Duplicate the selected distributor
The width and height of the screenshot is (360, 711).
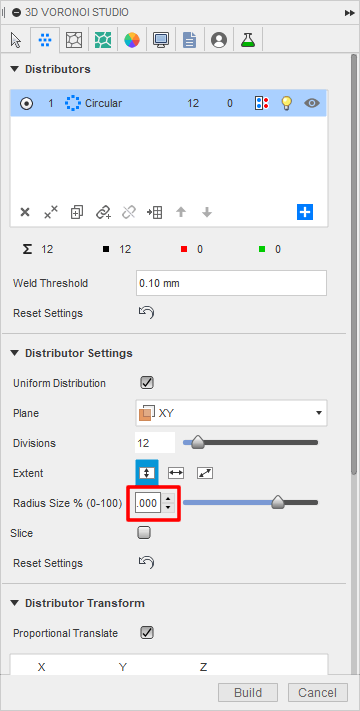[x=77, y=212]
